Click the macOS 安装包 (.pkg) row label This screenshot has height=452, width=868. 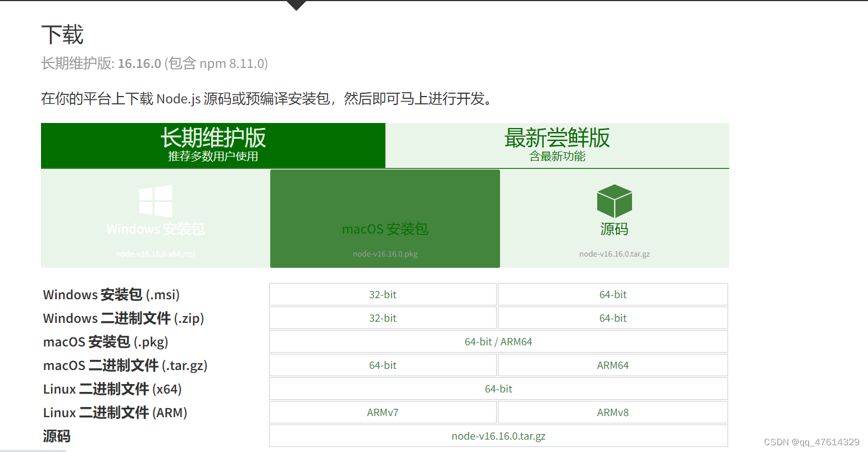pyautogui.click(x=106, y=342)
